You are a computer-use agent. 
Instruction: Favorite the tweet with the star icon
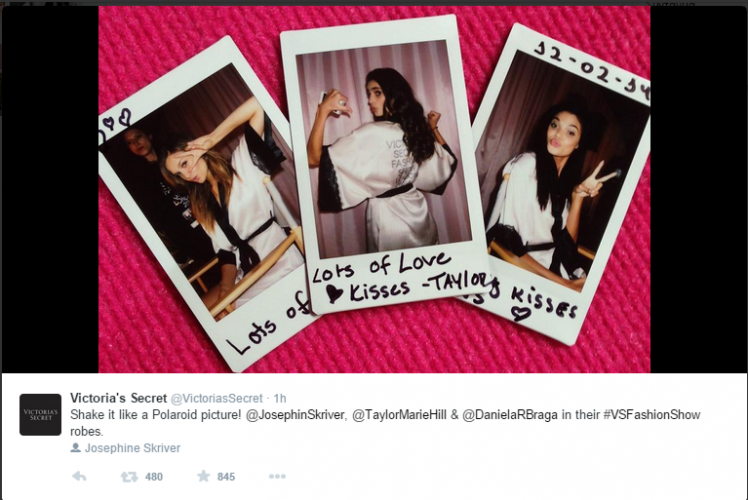tap(203, 476)
